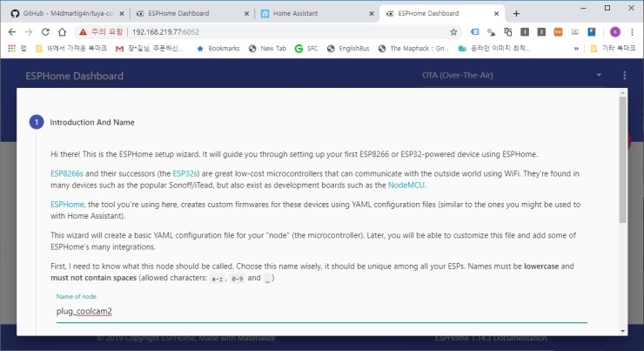The height and width of the screenshot is (351, 644).
Task: Open the blue tag extension icon
Action: 475,32
